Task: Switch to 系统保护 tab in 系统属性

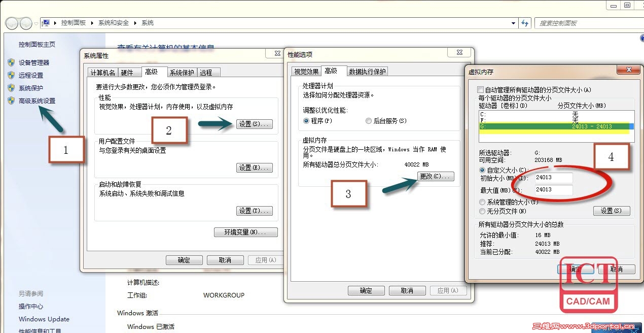Action: (182, 73)
